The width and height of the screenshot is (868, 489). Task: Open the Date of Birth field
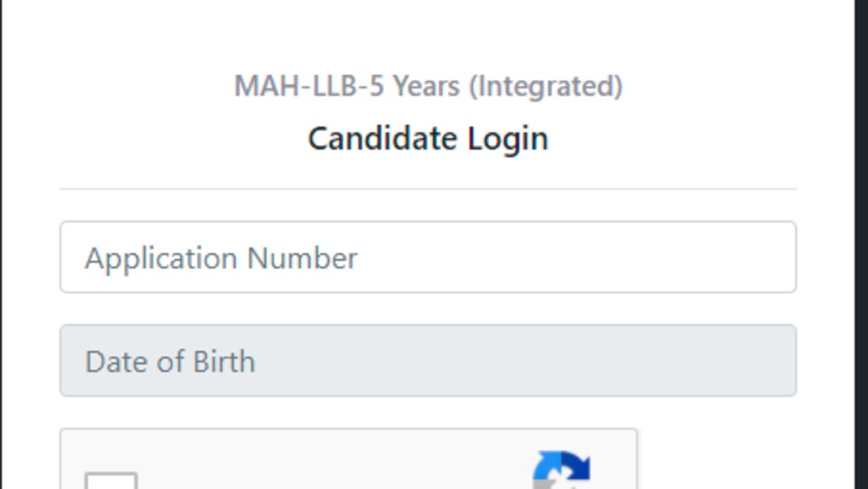tap(428, 360)
